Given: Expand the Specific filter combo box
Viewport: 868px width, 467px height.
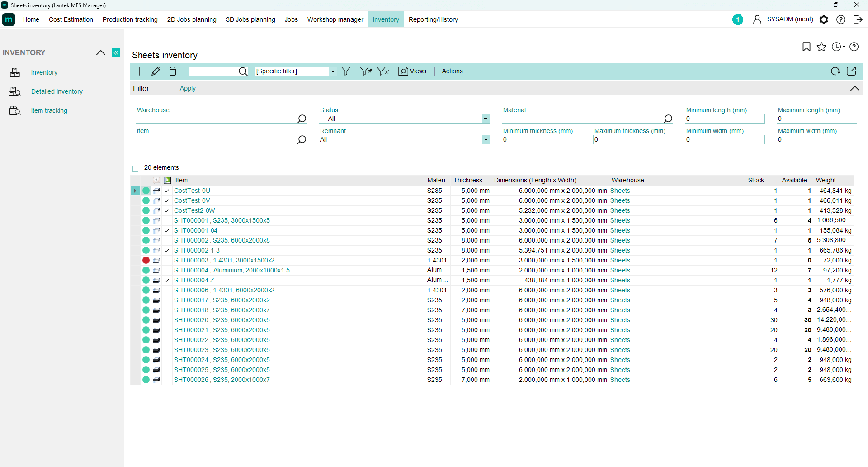Looking at the screenshot, I should point(333,71).
